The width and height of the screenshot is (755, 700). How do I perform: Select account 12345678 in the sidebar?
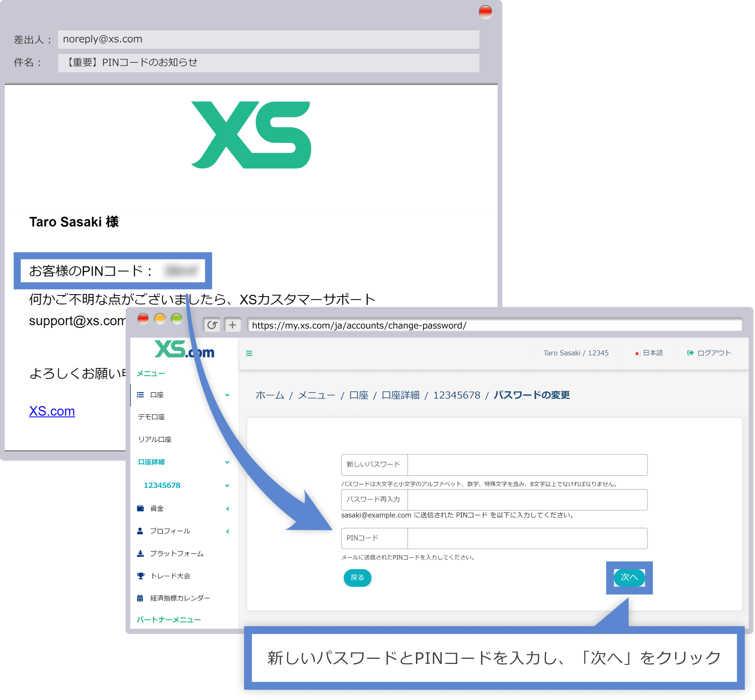point(162,485)
